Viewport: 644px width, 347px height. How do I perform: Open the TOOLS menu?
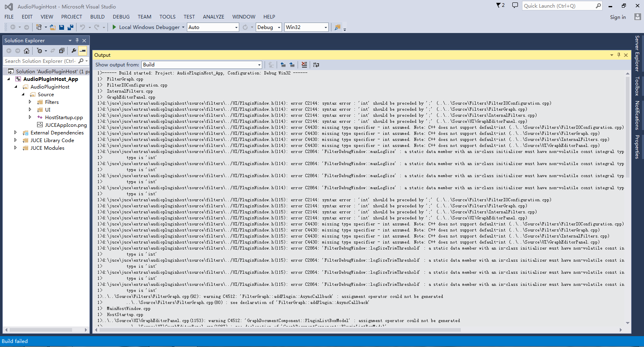click(x=168, y=17)
